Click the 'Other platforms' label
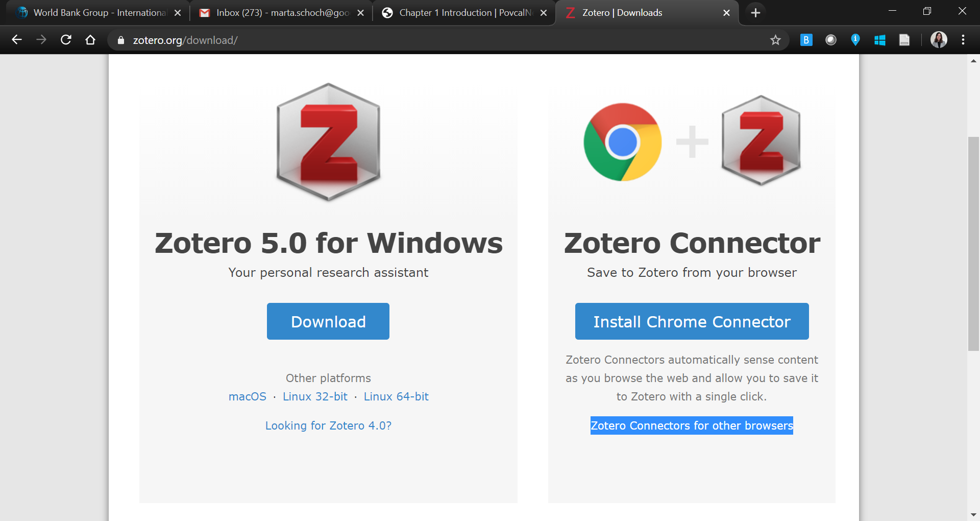 point(328,378)
